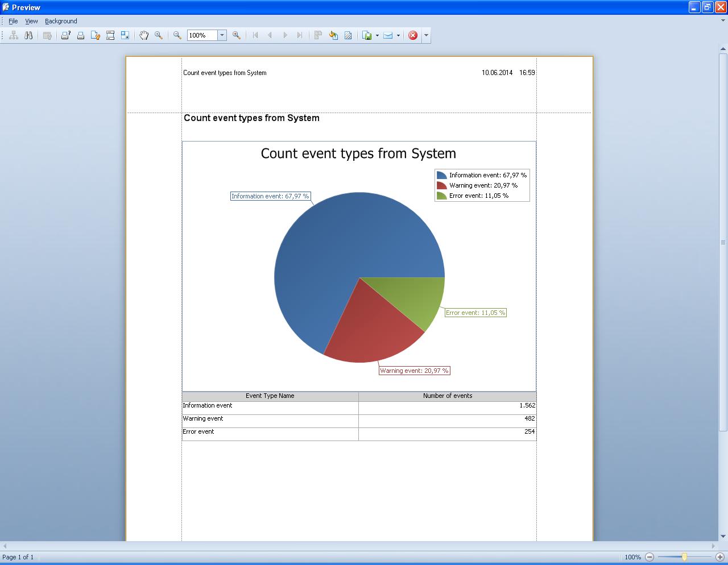Open the Watermark icon
Screen dimensions: 728x565
click(348, 35)
